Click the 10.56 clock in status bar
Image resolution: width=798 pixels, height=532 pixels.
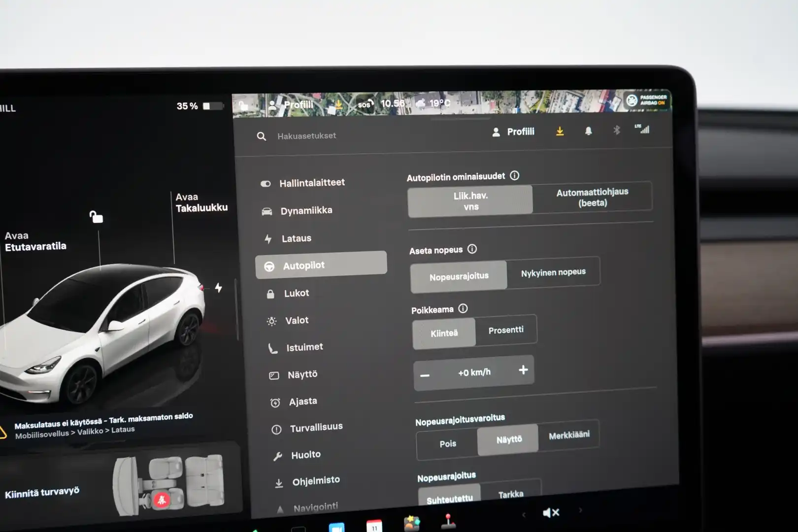393,103
